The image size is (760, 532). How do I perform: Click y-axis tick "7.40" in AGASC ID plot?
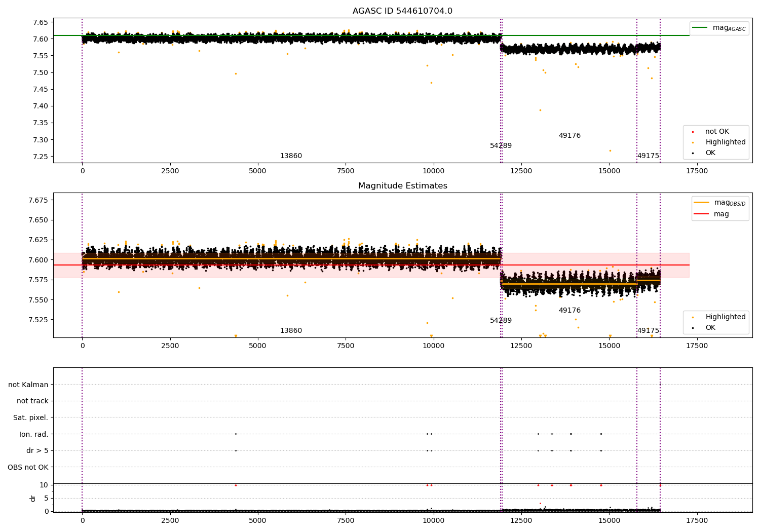coord(41,106)
